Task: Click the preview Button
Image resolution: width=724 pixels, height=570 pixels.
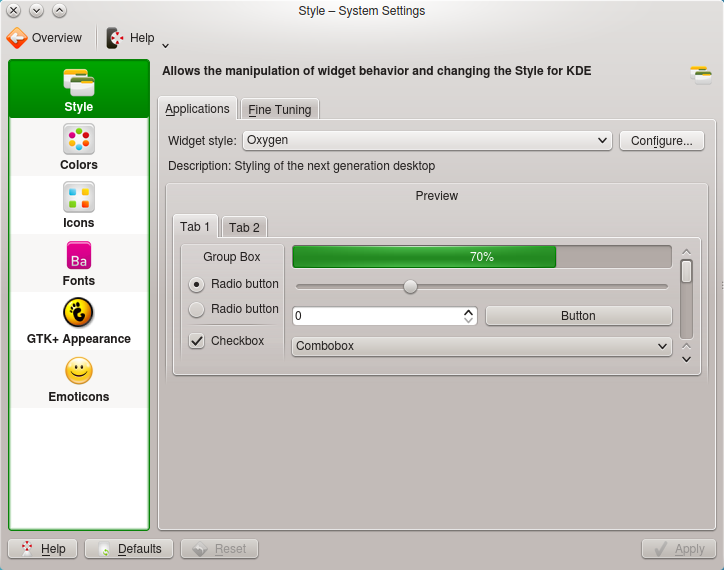Action: [x=579, y=316]
